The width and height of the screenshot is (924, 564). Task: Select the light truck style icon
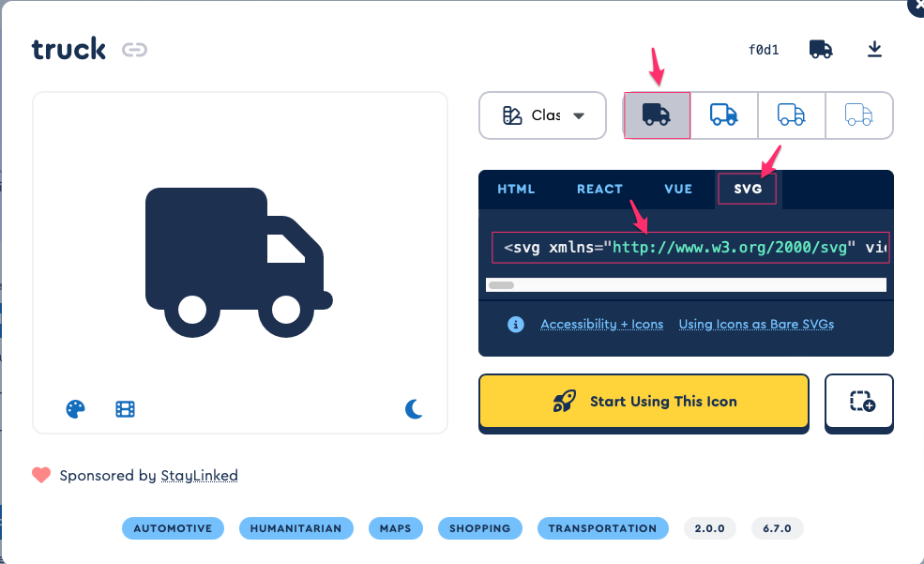792,115
